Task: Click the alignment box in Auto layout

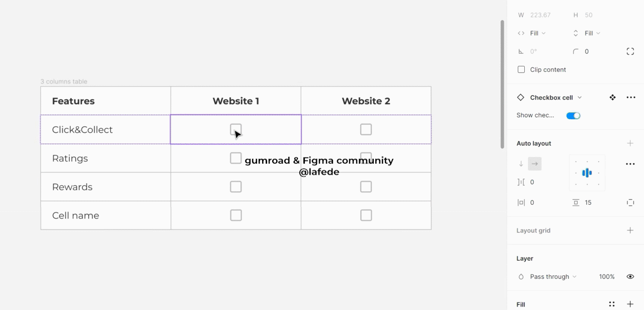Action: click(x=587, y=173)
